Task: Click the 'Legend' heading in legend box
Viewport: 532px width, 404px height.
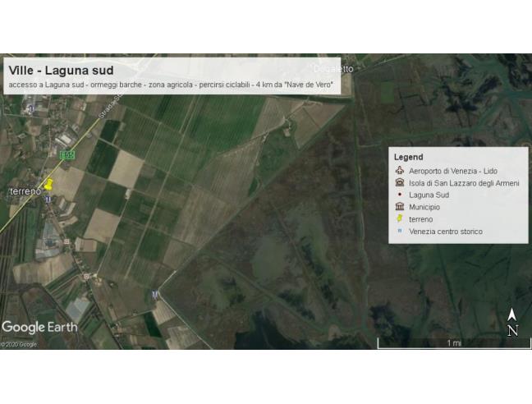Action: coord(408,157)
